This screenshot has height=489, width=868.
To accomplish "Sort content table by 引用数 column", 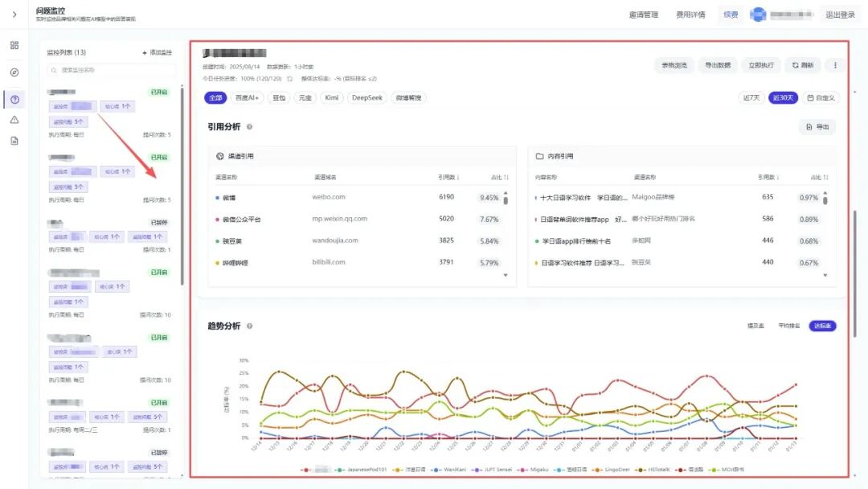I will click(769, 178).
